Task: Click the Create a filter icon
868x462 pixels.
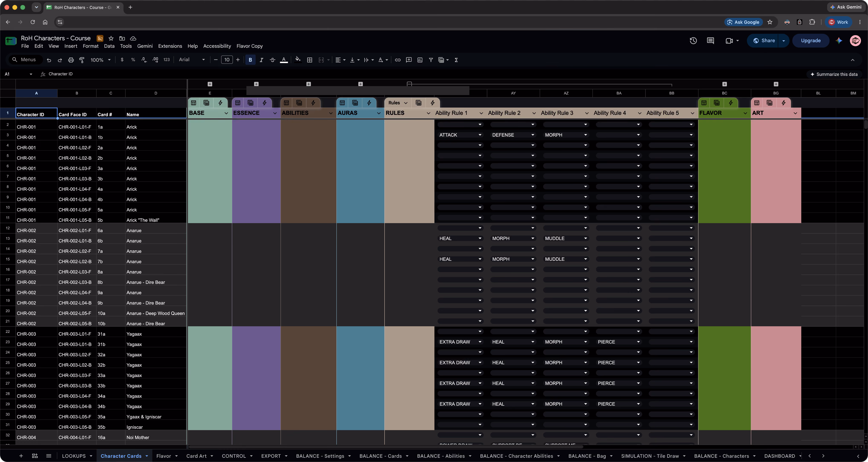Action: coord(431,60)
